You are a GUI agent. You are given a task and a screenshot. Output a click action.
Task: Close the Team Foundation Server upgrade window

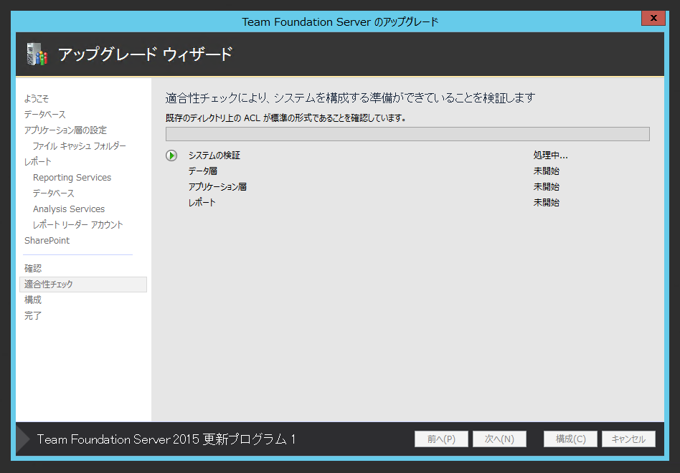tap(653, 18)
